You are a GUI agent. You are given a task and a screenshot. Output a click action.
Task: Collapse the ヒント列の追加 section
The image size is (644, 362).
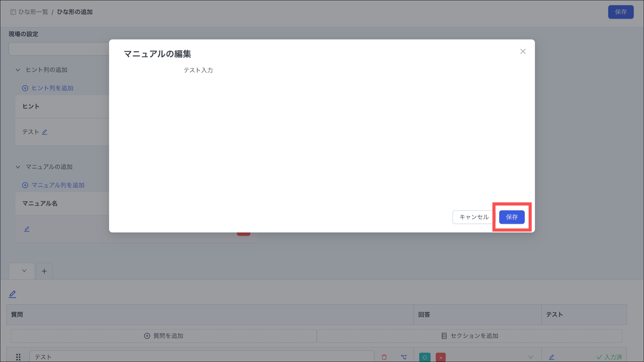(x=18, y=70)
